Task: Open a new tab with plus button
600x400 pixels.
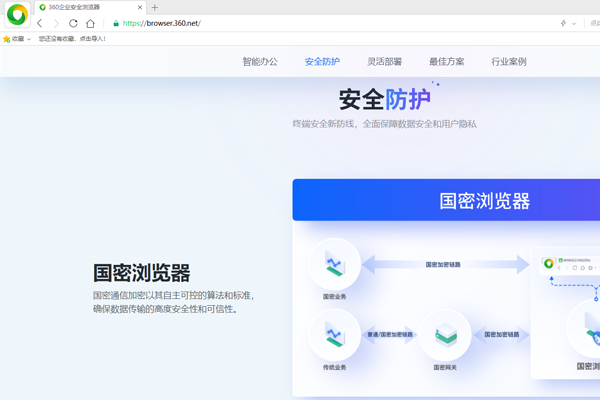Action: pyautogui.click(x=155, y=7)
